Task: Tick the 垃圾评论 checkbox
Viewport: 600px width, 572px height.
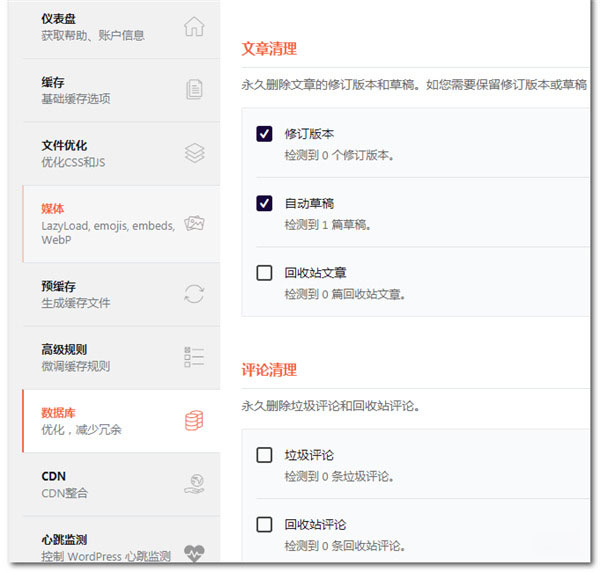Action: coord(264,455)
